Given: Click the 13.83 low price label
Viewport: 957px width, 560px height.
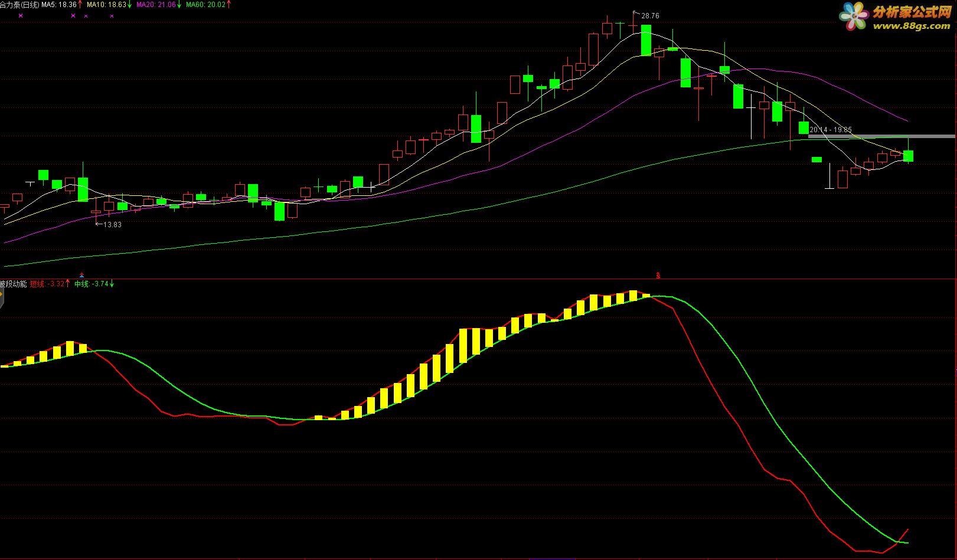Looking at the screenshot, I should [x=112, y=225].
